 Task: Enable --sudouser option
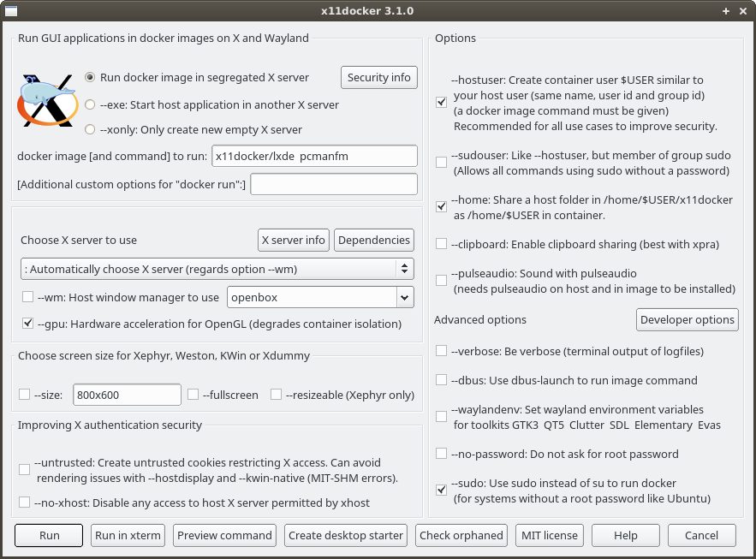point(441,162)
